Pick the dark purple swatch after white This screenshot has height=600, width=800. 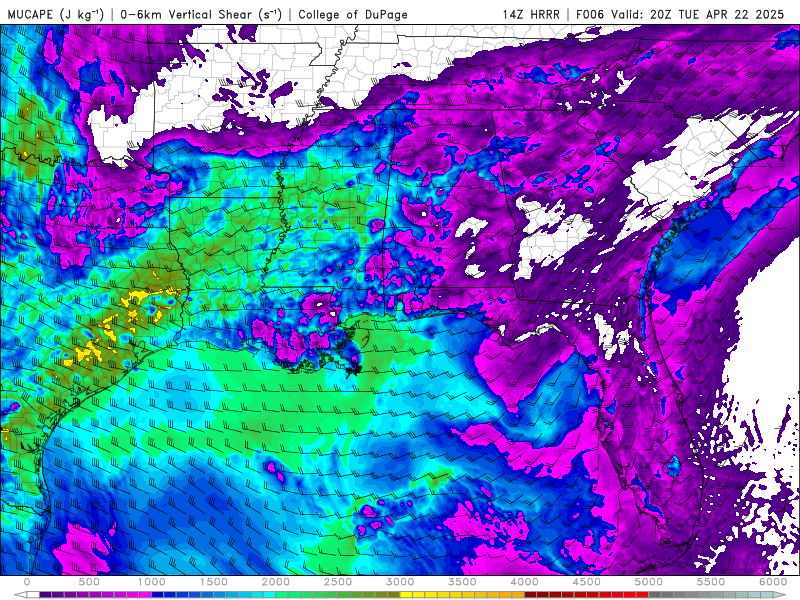tap(45, 594)
